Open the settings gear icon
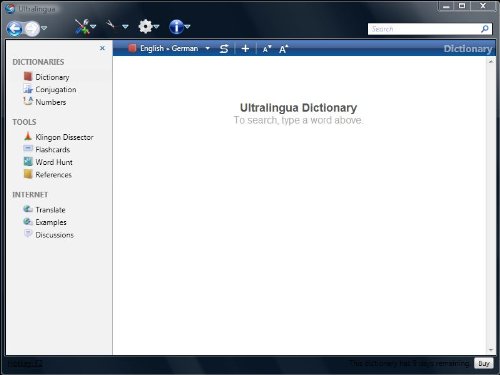 pyautogui.click(x=145, y=26)
